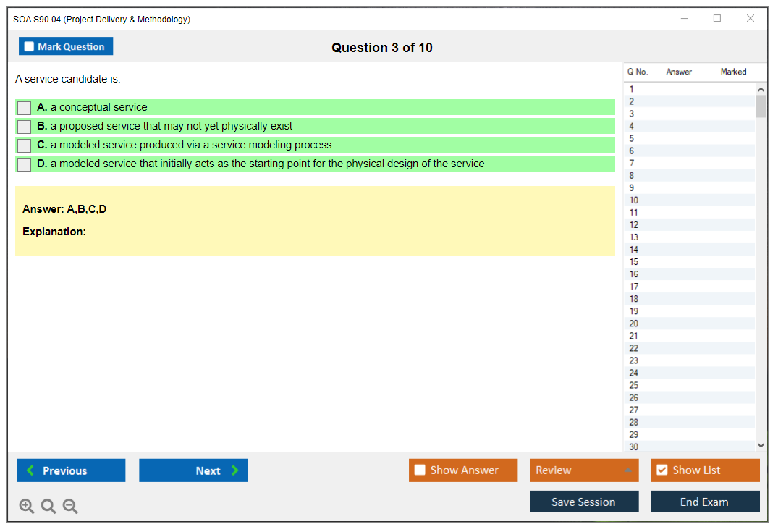This screenshot has height=532, width=778.
Task: Click the zoom in magnifier icon
Action: [27, 507]
